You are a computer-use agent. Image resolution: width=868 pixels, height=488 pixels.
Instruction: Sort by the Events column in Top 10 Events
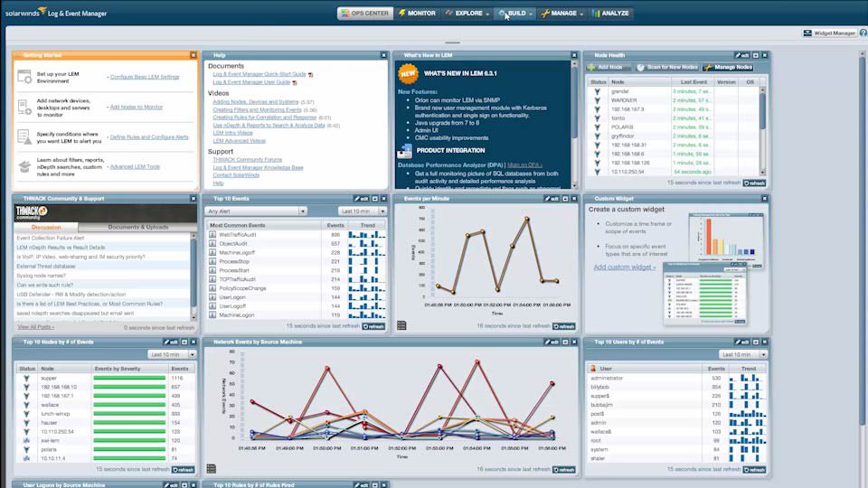coord(335,225)
